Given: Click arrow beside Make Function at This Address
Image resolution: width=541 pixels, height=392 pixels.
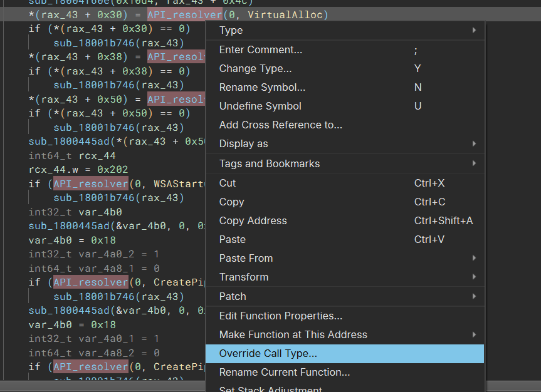Looking at the screenshot, I should click(x=475, y=335).
